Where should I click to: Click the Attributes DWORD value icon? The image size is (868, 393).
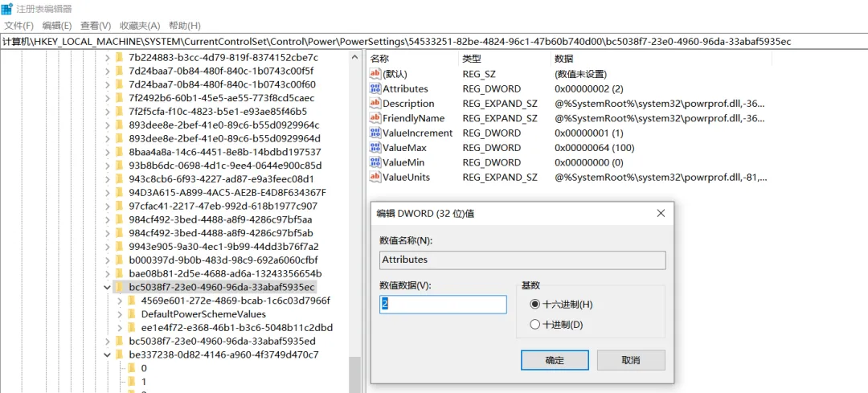[x=375, y=88]
